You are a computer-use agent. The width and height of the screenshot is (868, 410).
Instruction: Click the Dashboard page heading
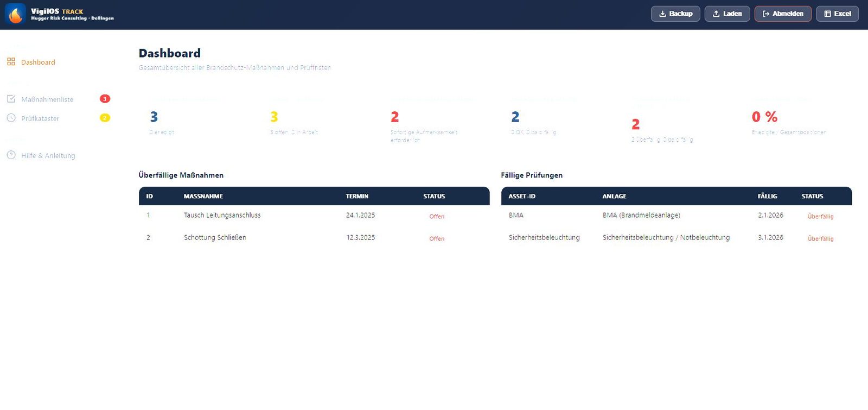(170, 53)
